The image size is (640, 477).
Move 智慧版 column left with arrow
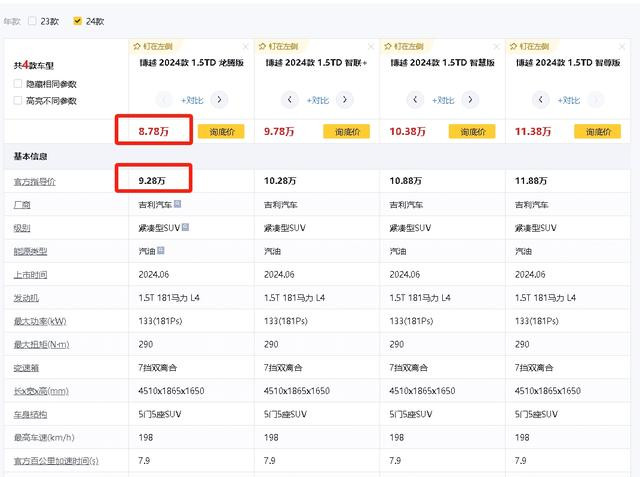coord(415,100)
